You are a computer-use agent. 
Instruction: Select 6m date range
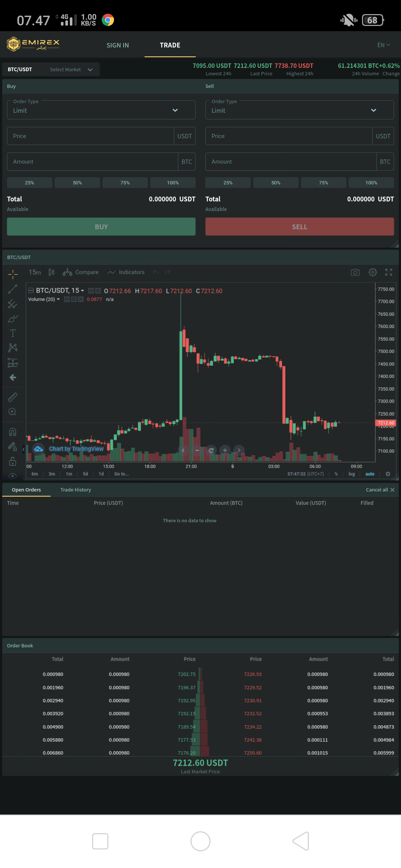click(x=35, y=474)
